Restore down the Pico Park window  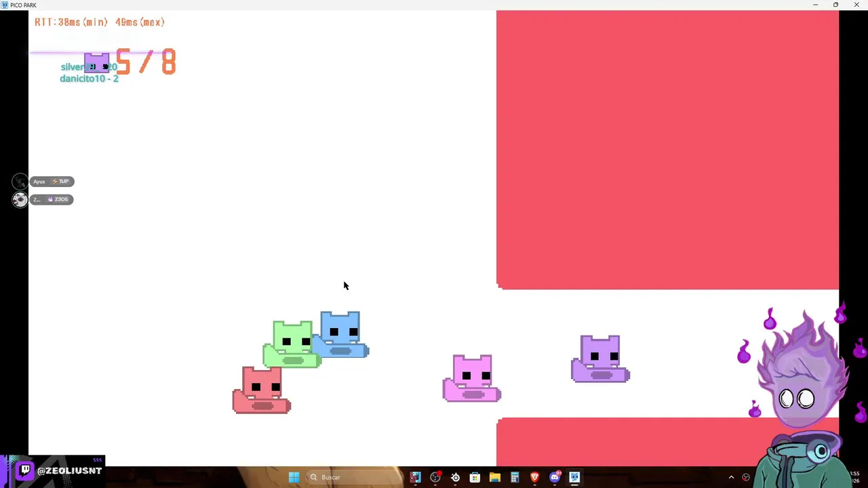point(835,5)
